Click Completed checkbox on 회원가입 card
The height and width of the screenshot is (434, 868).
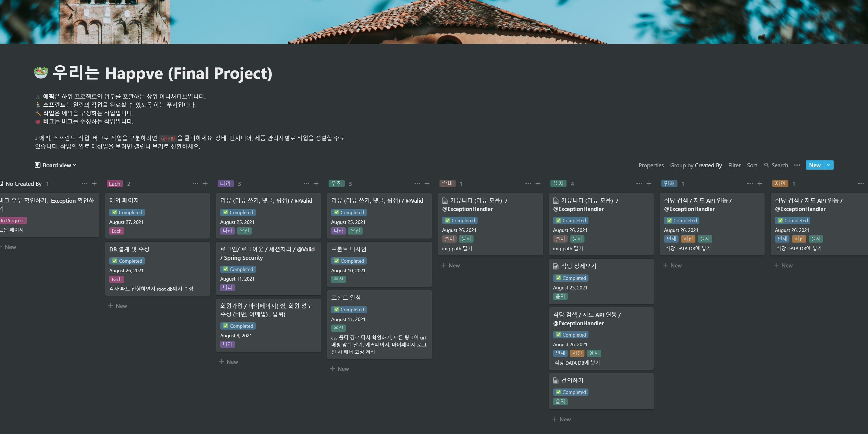coord(225,326)
